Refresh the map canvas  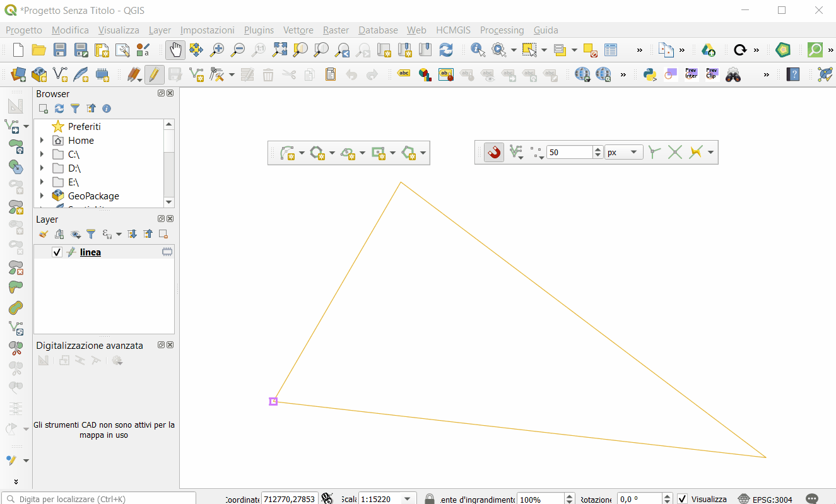pos(447,49)
